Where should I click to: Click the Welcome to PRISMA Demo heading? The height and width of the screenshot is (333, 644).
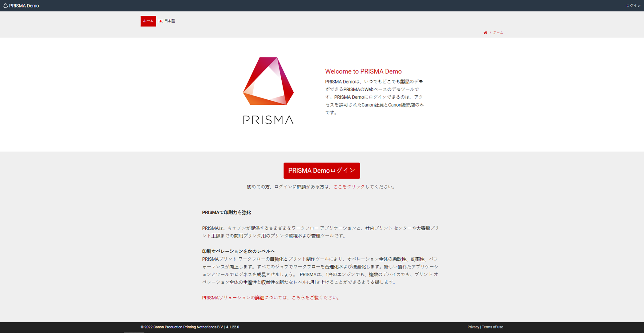point(363,71)
